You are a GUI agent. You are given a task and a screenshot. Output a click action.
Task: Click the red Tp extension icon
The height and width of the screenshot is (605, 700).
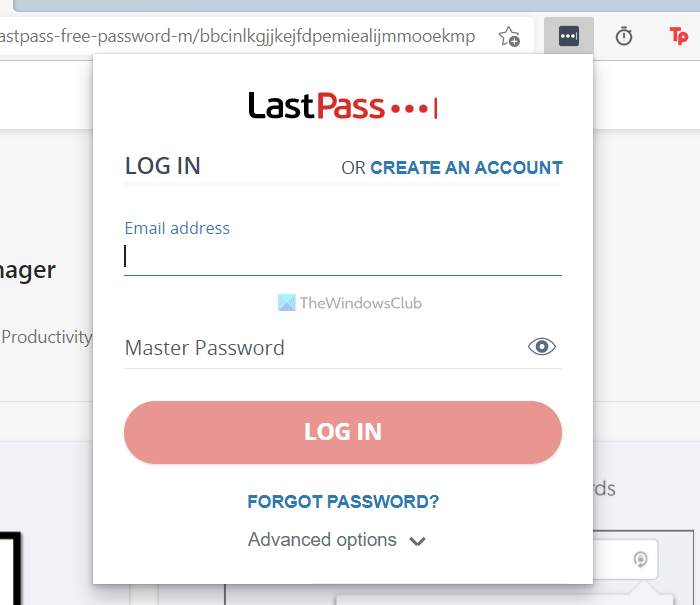(x=679, y=37)
